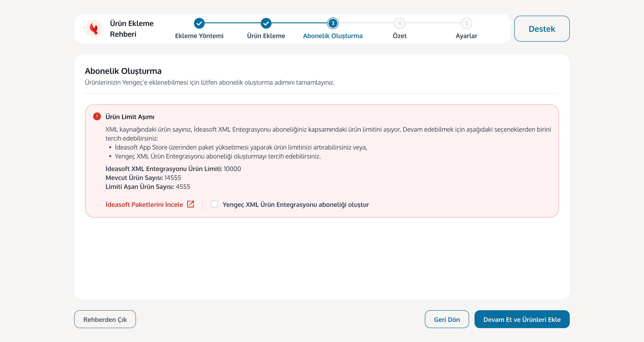644x342 pixels.
Task: Select the Abonelik Oluşturma step label
Action: pos(333,36)
